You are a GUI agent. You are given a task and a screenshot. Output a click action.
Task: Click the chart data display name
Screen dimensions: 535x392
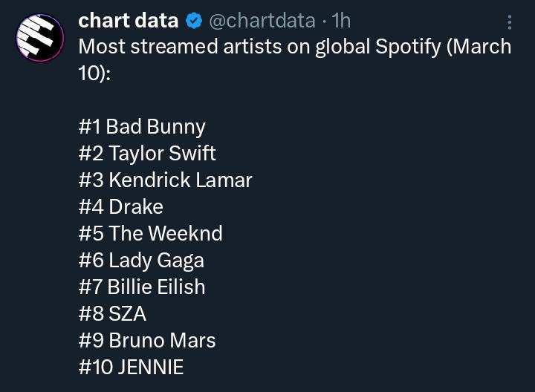coord(129,21)
